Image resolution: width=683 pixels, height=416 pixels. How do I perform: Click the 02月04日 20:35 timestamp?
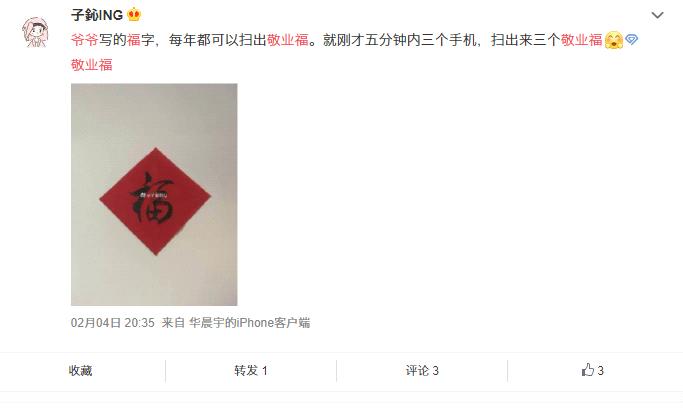113,323
